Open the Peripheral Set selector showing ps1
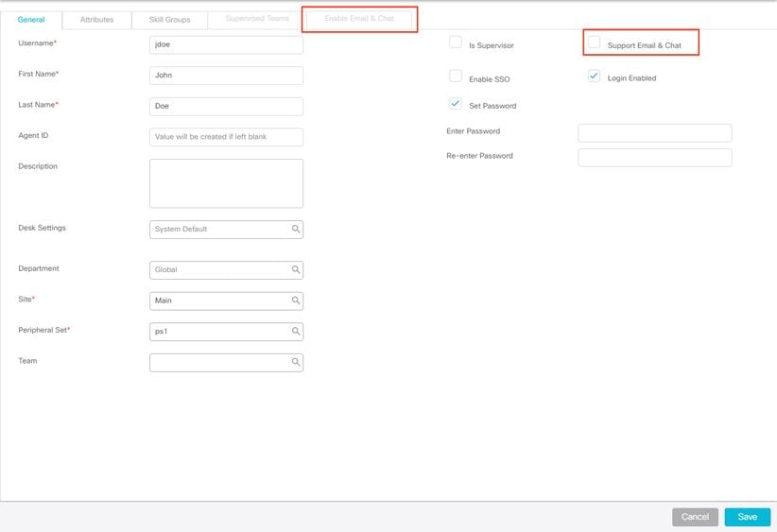 pos(227,332)
